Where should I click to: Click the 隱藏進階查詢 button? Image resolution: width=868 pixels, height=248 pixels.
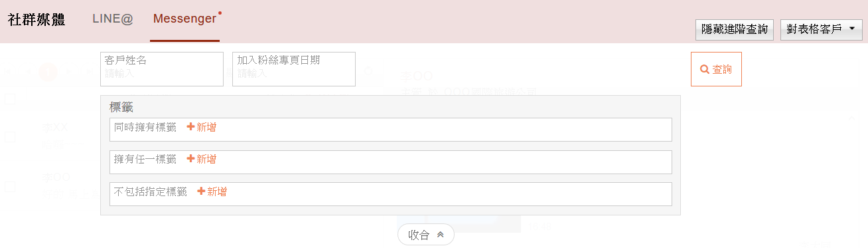point(735,29)
